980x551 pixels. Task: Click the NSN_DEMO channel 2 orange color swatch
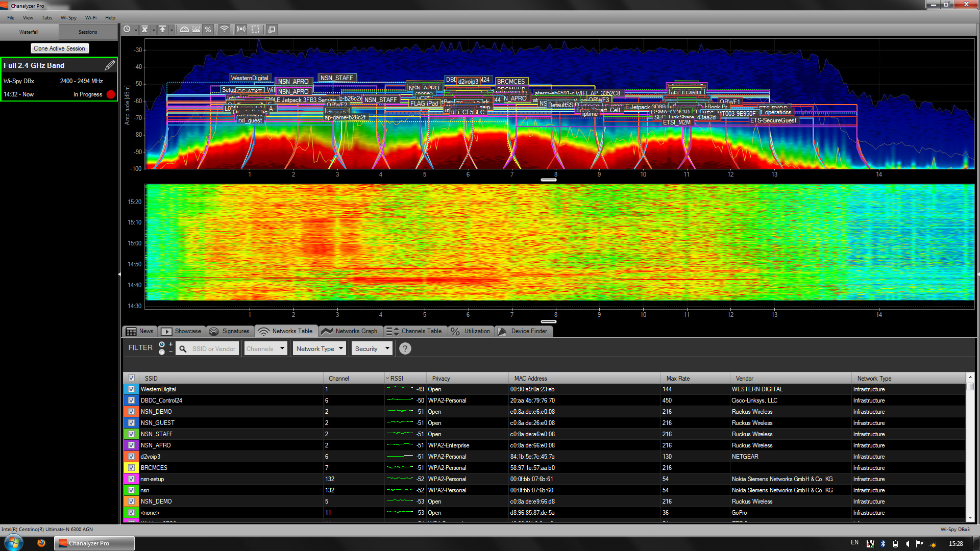point(131,412)
